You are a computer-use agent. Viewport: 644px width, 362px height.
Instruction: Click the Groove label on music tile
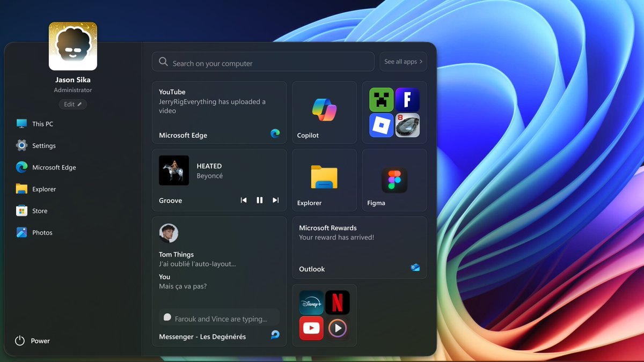[x=171, y=201]
